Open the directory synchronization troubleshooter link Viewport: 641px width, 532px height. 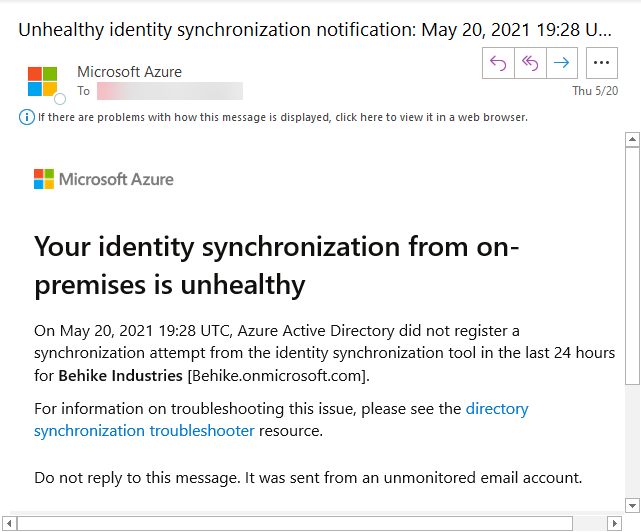pos(280,420)
